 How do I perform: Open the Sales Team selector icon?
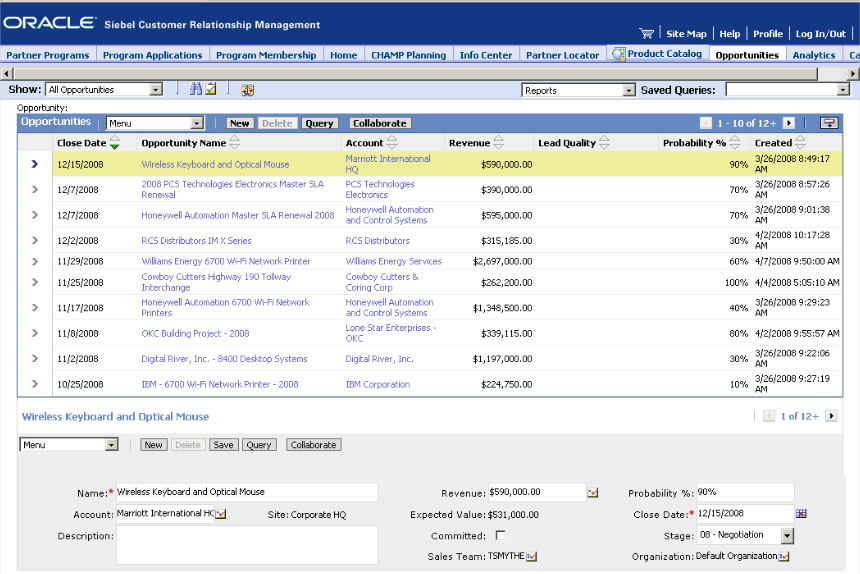click(532, 556)
